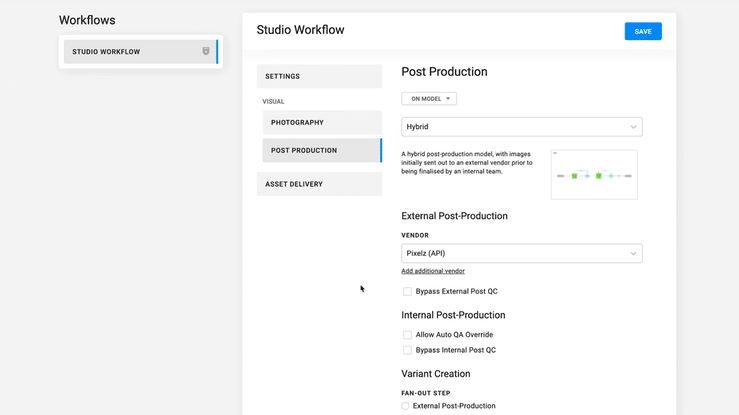Open the Settings section
The width and height of the screenshot is (739, 415).
click(x=319, y=76)
